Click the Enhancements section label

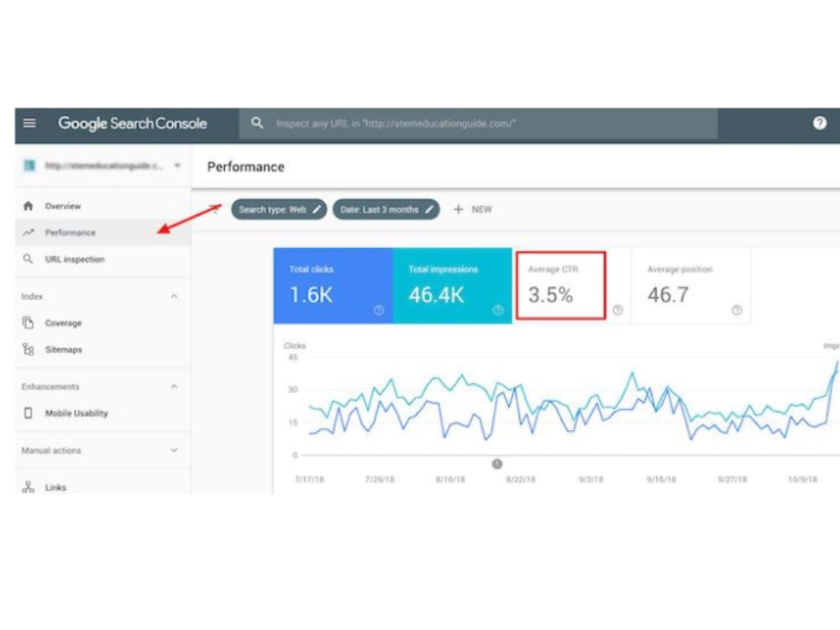[50, 386]
